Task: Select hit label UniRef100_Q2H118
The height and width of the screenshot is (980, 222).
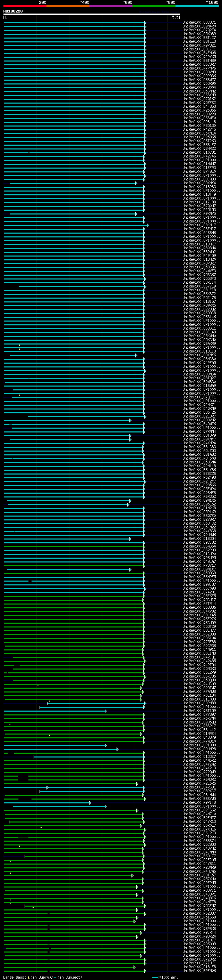Action: [199, 466]
